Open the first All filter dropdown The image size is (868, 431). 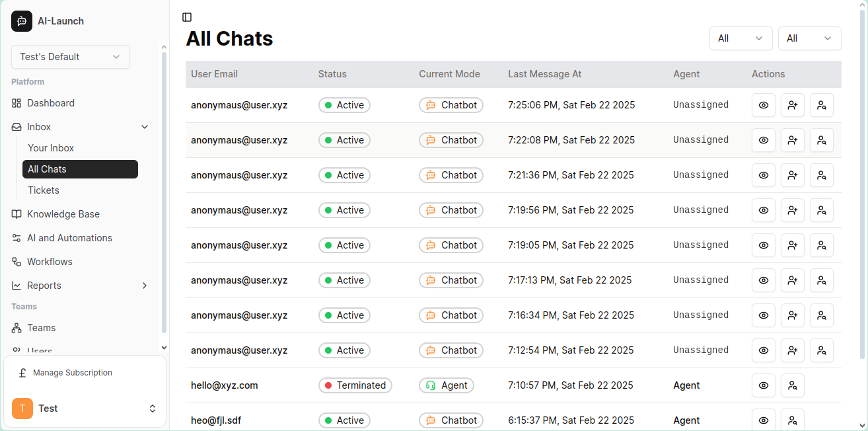point(741,38)
